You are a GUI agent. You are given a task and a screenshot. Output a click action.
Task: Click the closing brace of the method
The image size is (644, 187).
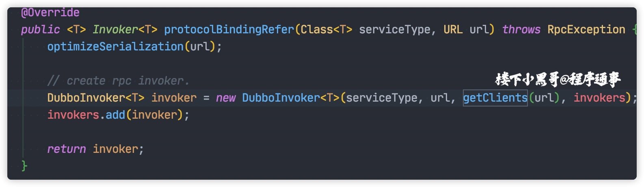(24, 166)
